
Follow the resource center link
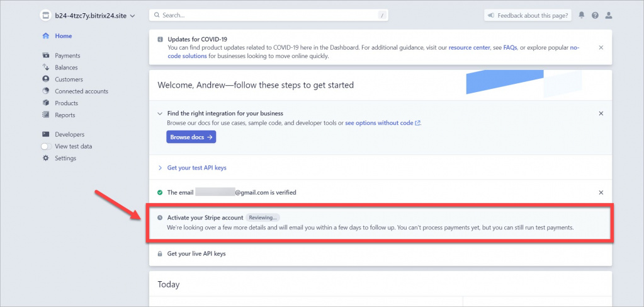[x=469, y=48]
